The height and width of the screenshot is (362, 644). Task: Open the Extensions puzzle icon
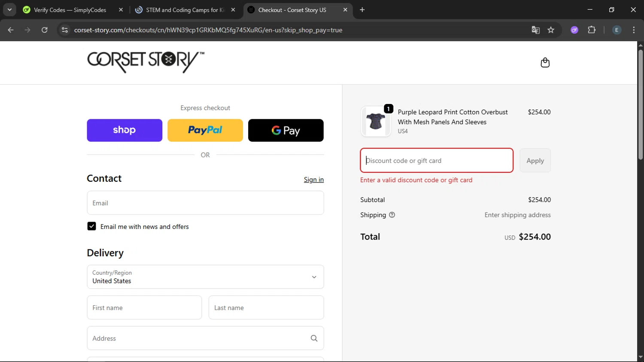click(x=592, y=30)
